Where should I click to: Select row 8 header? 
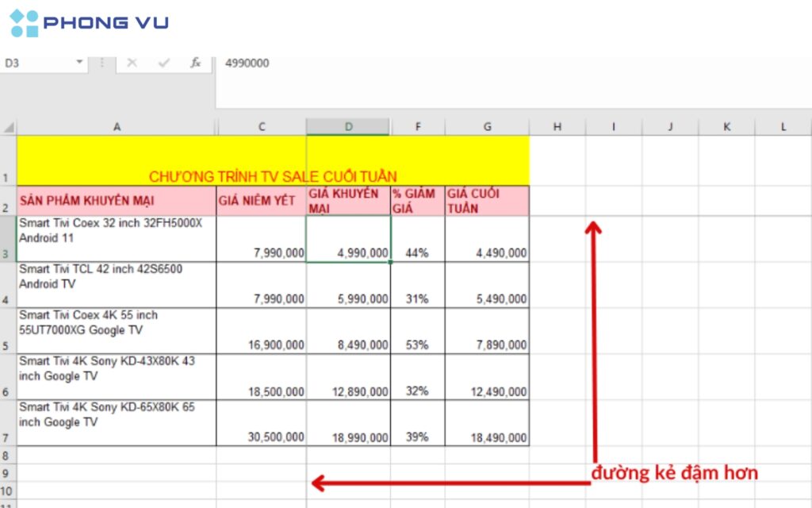(x=8, y=455)
